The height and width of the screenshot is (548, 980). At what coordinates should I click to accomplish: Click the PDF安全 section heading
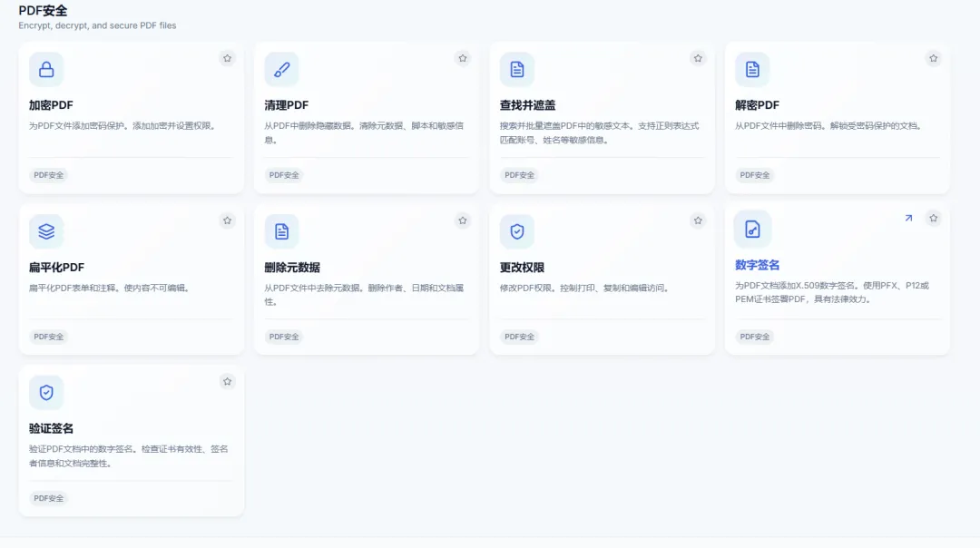tap(44, 11)
